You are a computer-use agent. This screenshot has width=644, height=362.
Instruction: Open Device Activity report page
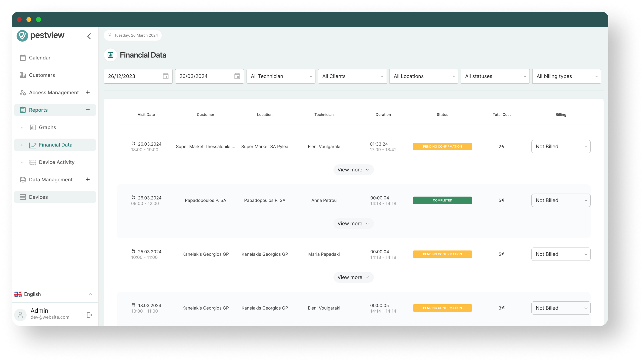[56, 162]
